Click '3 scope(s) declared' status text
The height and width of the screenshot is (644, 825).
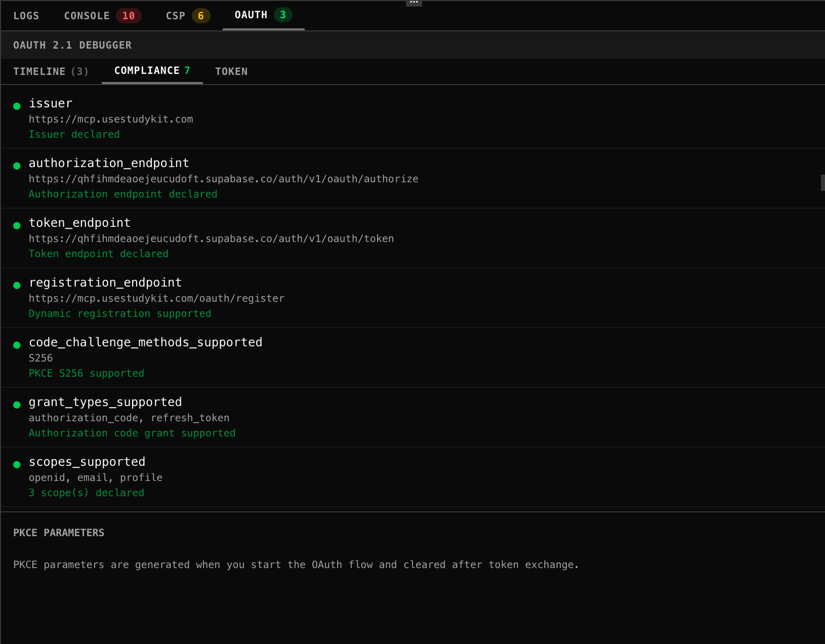pos(87,493)
